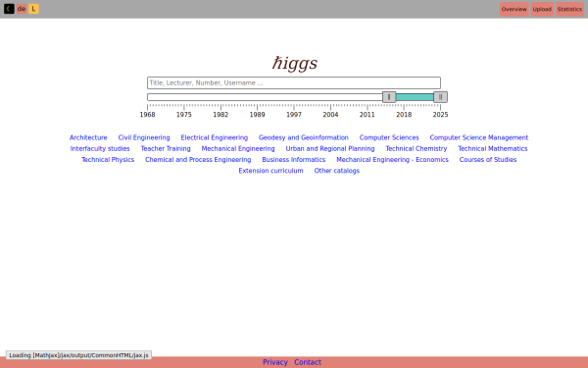This screenshot has width=588, height=368.
Task: Click the 1982 year label
Action: tap(220, 115)
